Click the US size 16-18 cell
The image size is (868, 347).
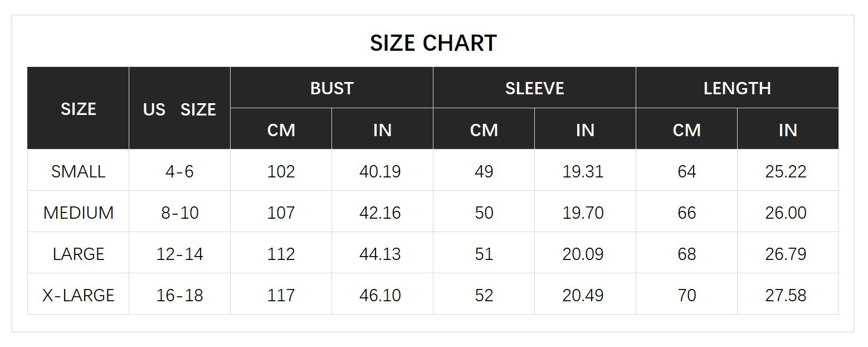pos(179,295)
